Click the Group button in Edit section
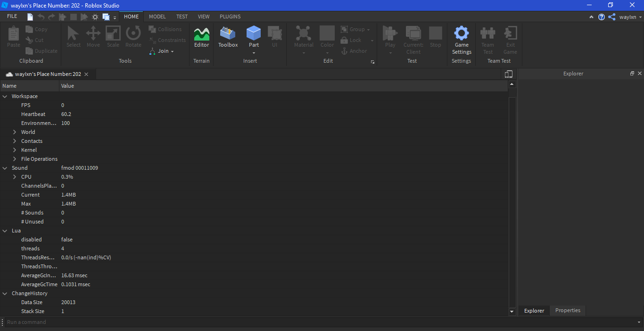 pos(355,29)
